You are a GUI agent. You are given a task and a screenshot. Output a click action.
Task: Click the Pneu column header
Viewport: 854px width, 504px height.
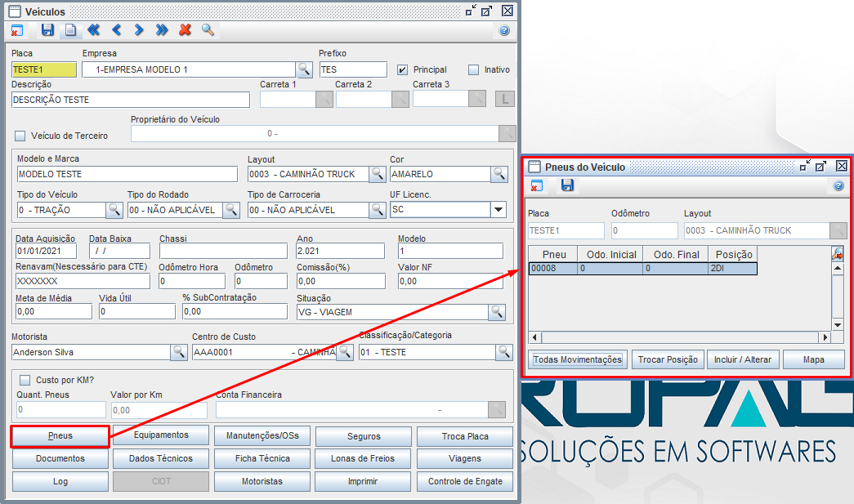click(x=553, y=254)
